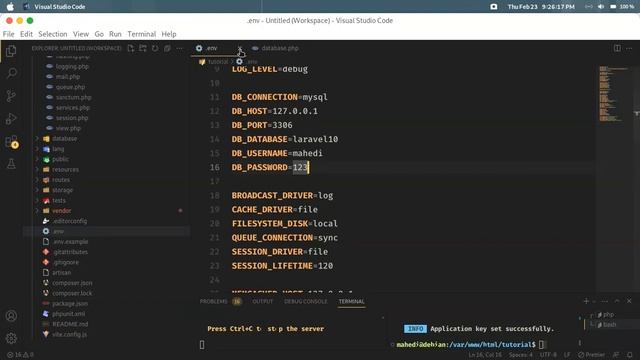Create a new folder in Explorer
This screenshot has height=360, width=640.
(143, 48)
